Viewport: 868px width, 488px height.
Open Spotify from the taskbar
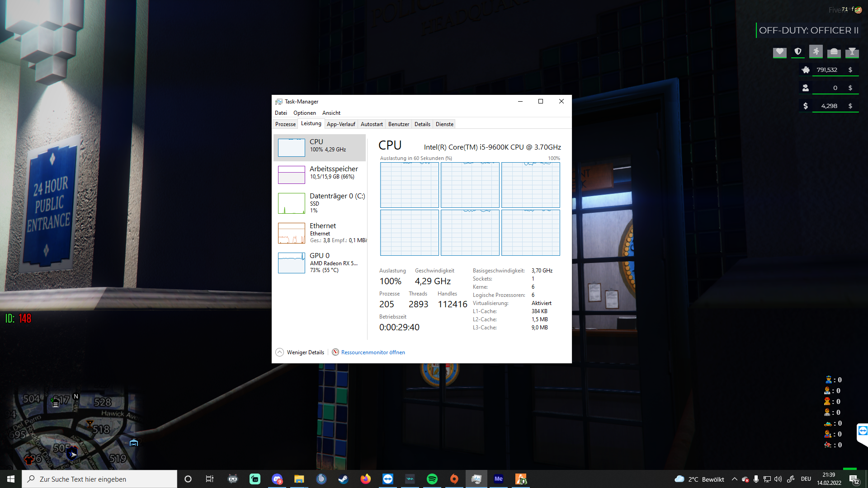432,479
